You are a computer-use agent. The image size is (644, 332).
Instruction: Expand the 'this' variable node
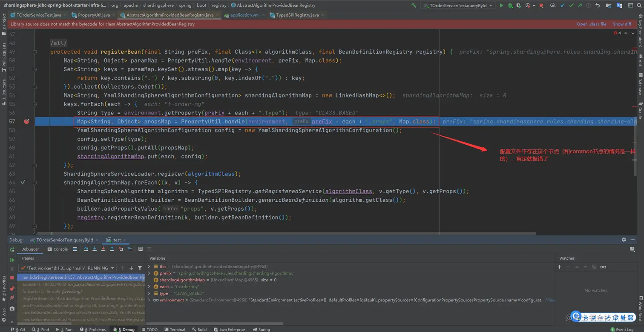(149, 266)
